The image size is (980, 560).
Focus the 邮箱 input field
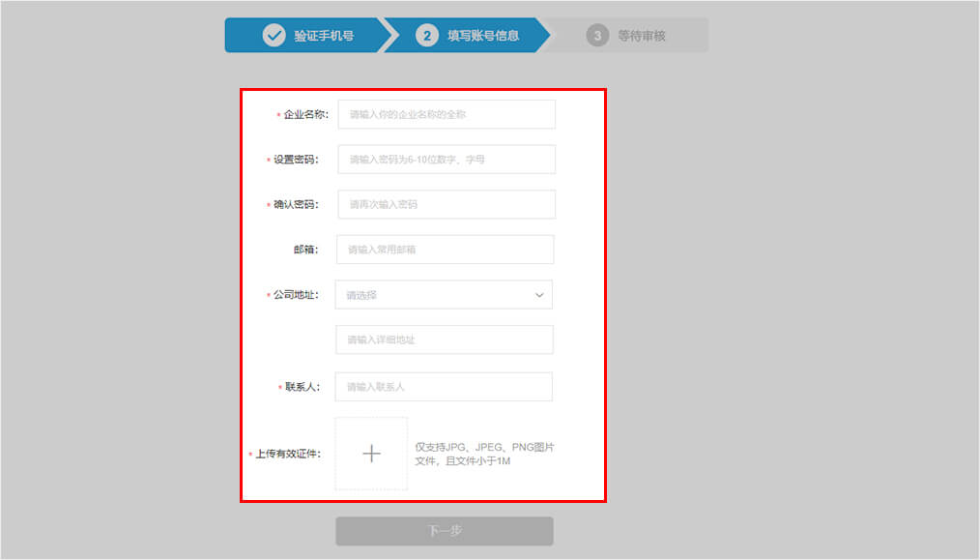tap(445, 250)
